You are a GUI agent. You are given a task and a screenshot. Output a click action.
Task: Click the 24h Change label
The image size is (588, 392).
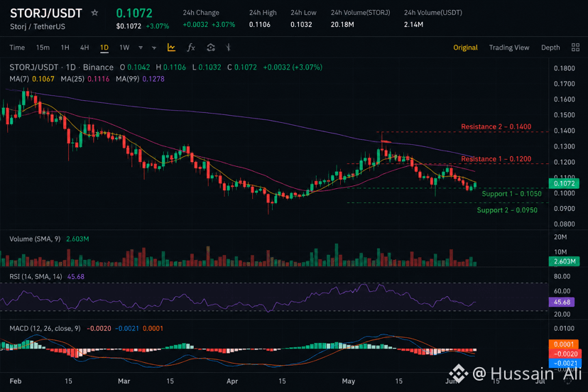point(201,13)
